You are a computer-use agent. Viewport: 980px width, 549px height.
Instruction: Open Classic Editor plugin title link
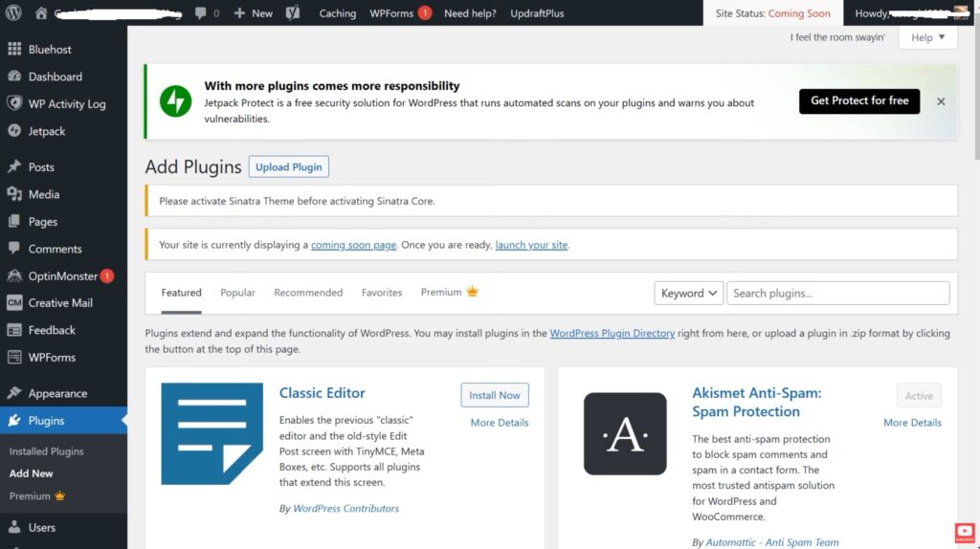click(322, 393)
